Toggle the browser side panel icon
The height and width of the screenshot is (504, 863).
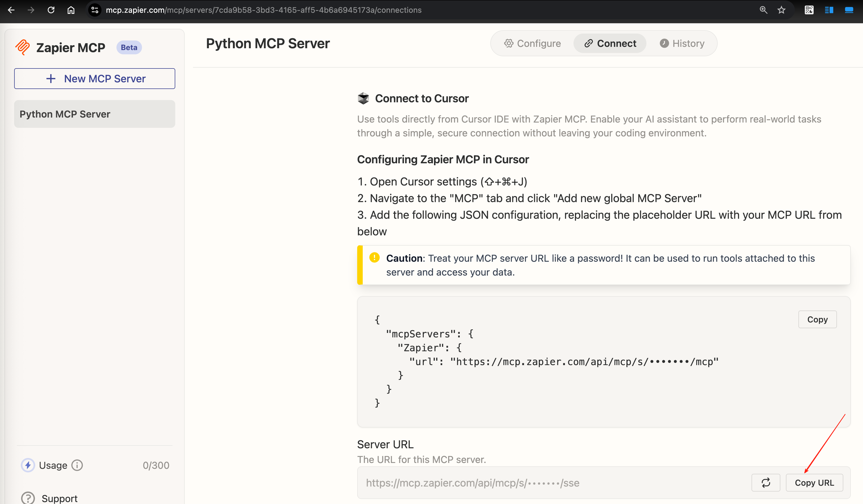tap(829, 10)
